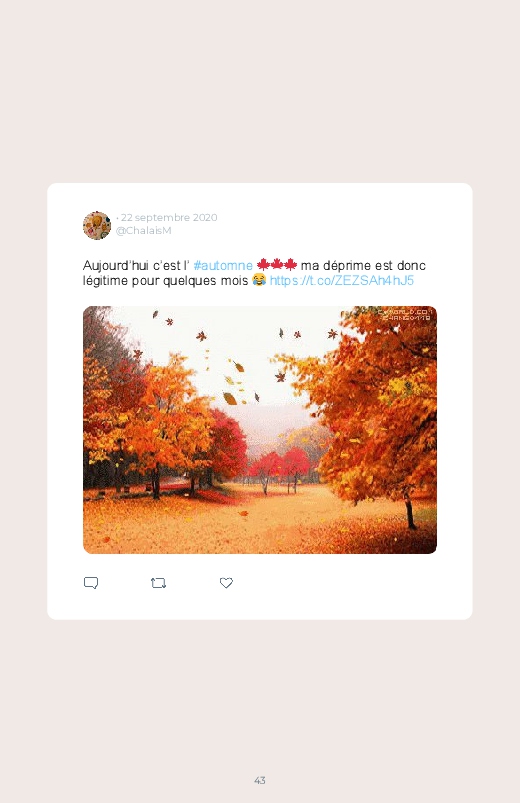Click the phrase "ma déprime est donc"
Viewport: 520px width, 803px height.
click(363, 265)
